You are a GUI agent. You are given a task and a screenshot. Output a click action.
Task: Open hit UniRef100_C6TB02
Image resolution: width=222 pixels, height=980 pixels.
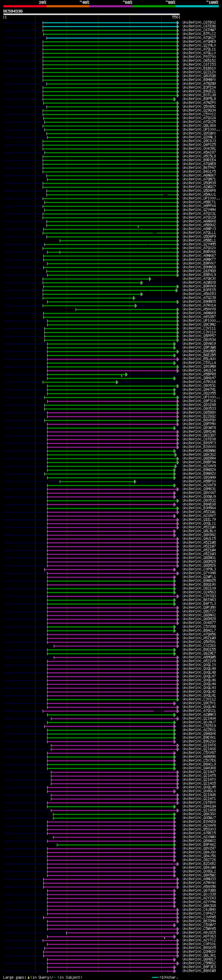pos(199,23)
